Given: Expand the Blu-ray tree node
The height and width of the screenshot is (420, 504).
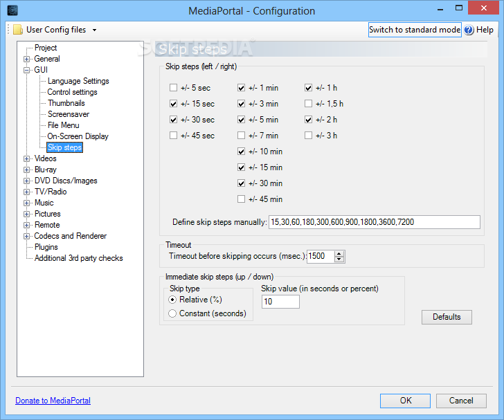Looking at the screenshot, I should click(27, 170).
